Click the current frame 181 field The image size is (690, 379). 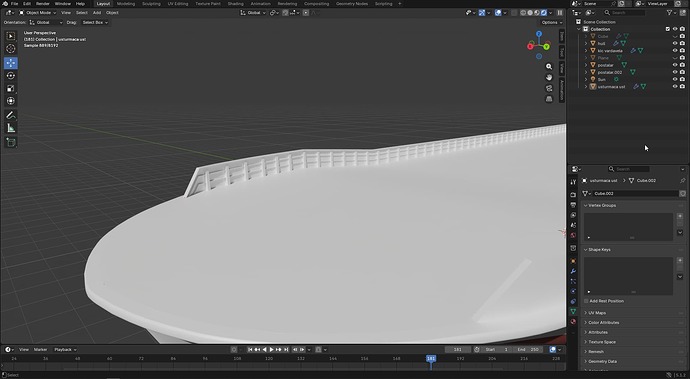pos(458,350)
